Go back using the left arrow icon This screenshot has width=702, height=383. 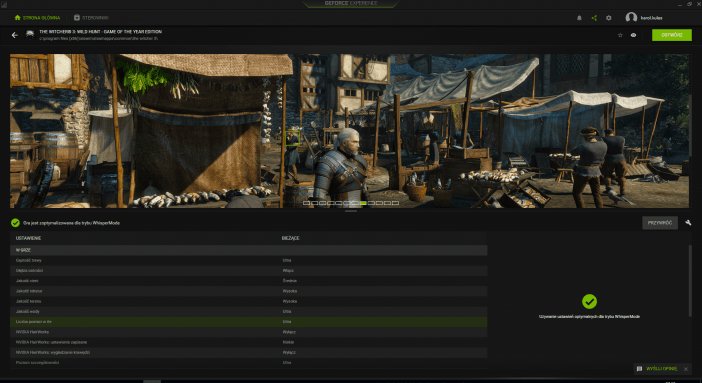point(15,35)
